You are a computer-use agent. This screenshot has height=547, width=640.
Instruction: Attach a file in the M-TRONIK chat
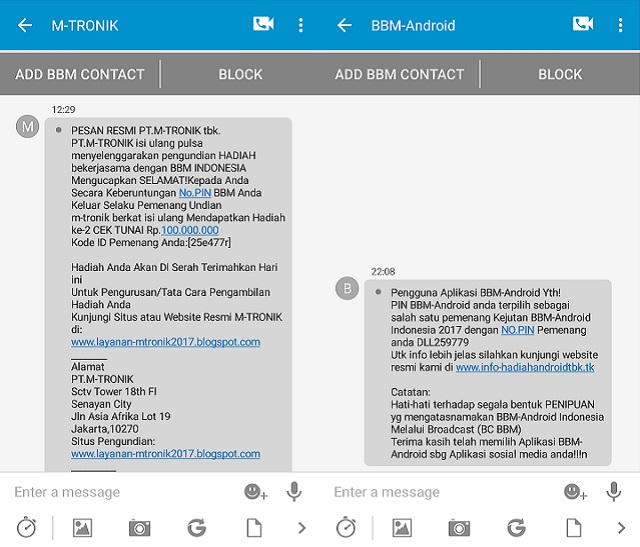pyautogui.click(x=254, y=528)
